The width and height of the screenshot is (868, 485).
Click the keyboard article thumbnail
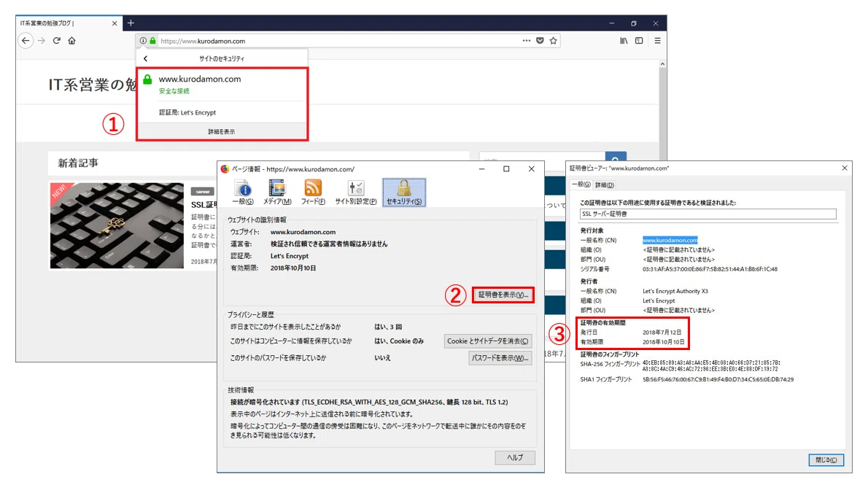[117, 226]
